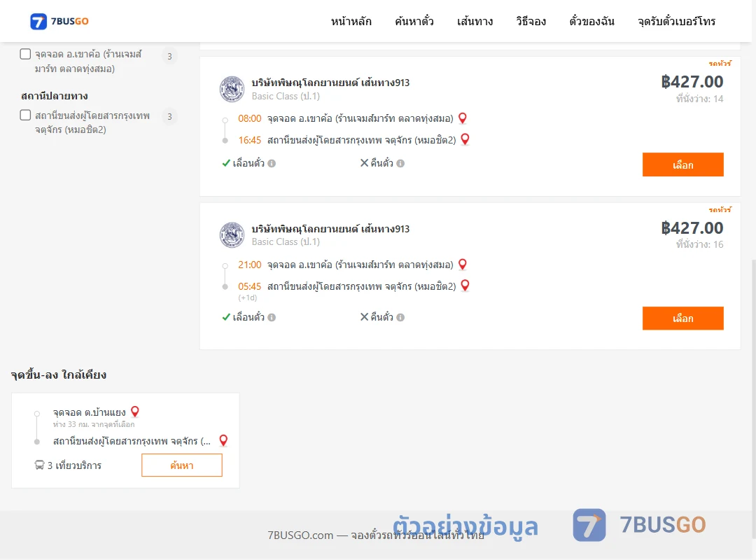Click company logo of the 21:00 trip

coord(232,235)
